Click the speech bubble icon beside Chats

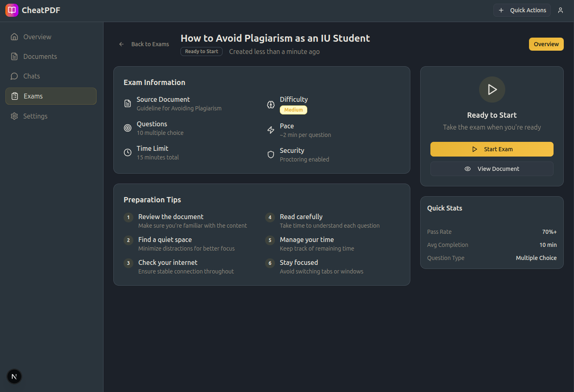pyautogui.click(x=14, y=76)
